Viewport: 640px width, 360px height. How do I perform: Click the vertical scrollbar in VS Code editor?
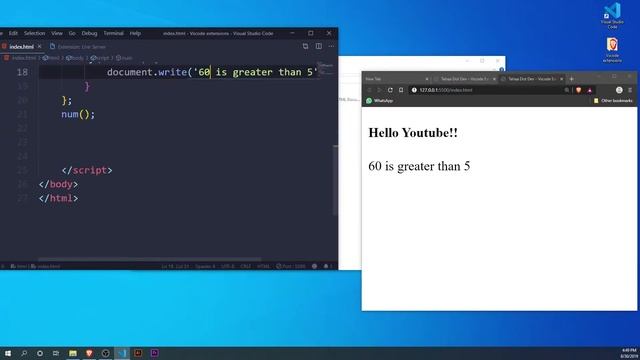[x=335, y=180]
